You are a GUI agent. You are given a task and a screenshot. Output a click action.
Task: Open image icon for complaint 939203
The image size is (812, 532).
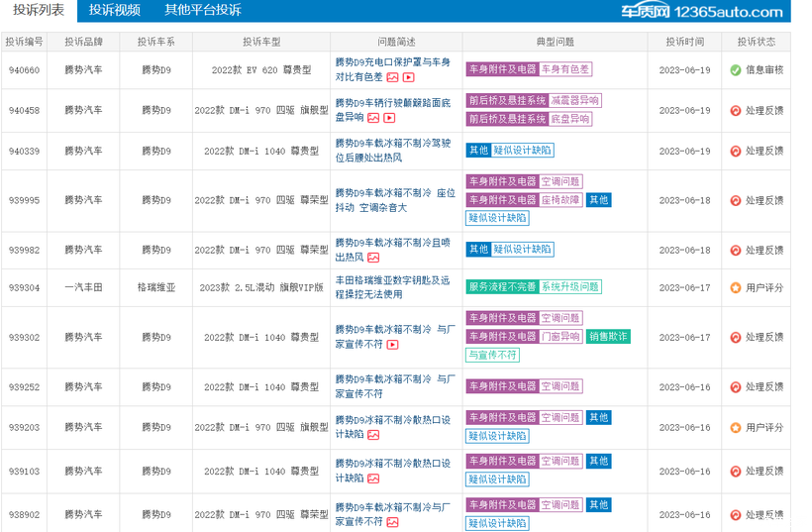(x=373, y=435)
